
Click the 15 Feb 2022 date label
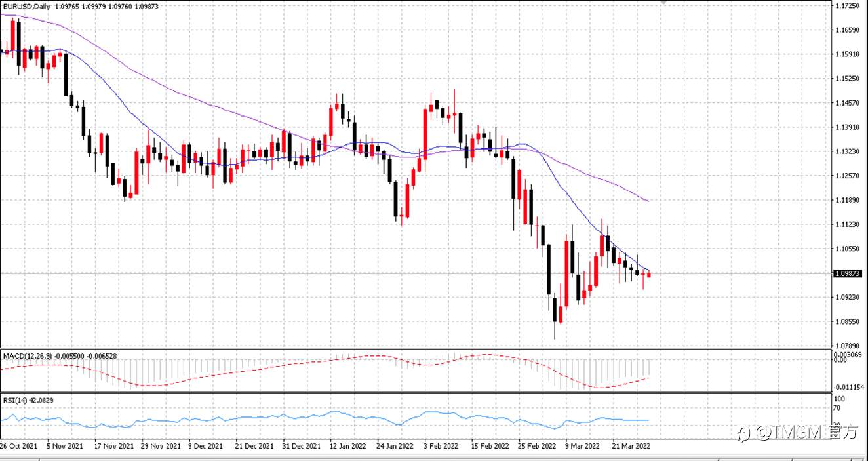tap(490, 446)
